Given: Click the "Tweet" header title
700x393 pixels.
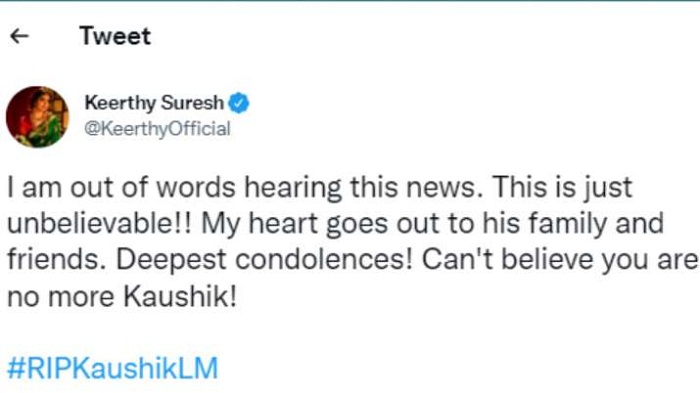Looking at the screenshot, I should pyautogui.click(x=115, y=36).
